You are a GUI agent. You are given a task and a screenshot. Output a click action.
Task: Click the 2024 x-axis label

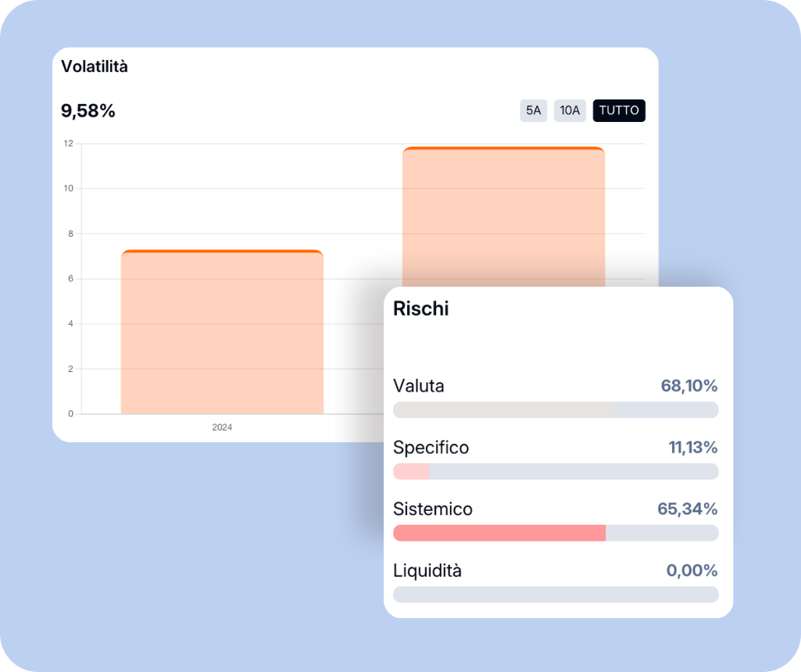(222, 427)
